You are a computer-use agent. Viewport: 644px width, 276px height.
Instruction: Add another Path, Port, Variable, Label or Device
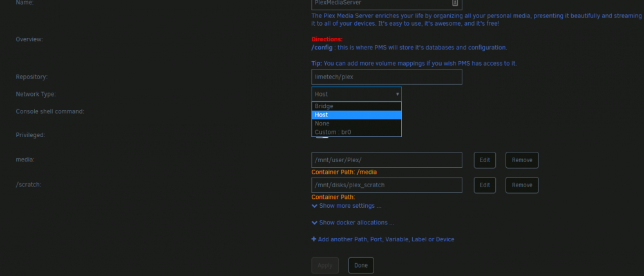(383, 239)
